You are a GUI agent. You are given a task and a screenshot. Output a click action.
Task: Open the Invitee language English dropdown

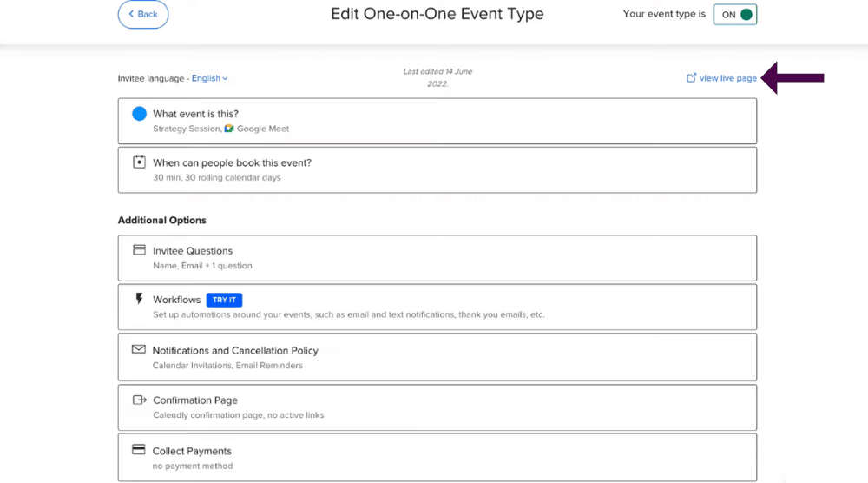[209, 78]
